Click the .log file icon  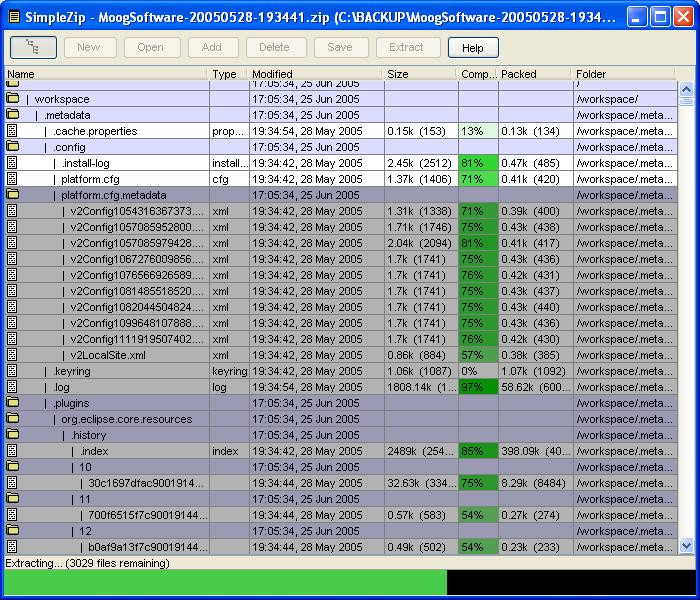pyautogui.click(x=12, y=387)
